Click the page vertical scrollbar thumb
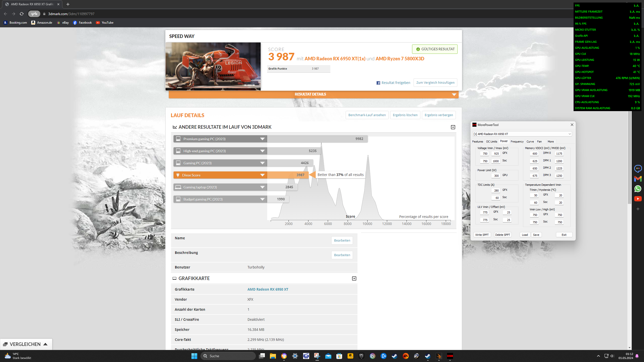Viewport: 644px width, 362px height. coord(629,156)
